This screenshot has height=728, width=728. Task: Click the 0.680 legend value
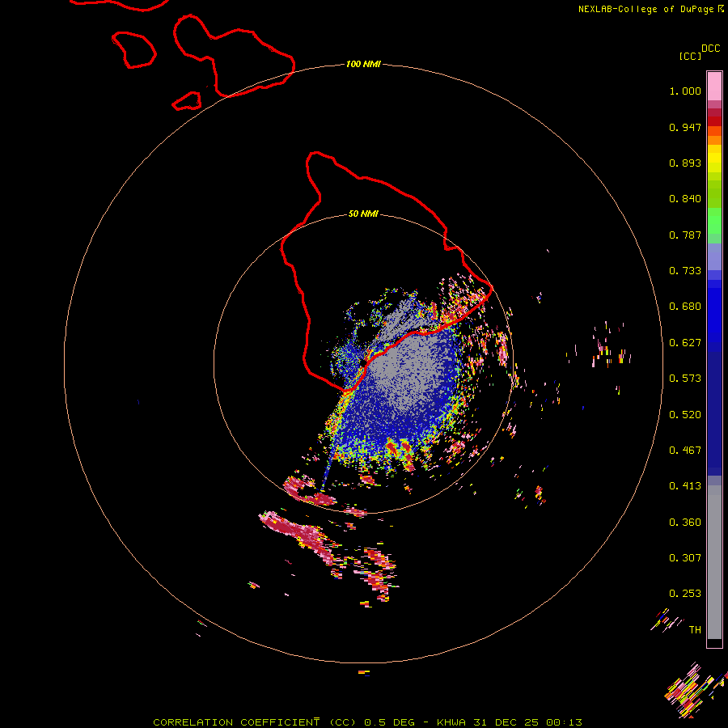[x=685, y=307]
